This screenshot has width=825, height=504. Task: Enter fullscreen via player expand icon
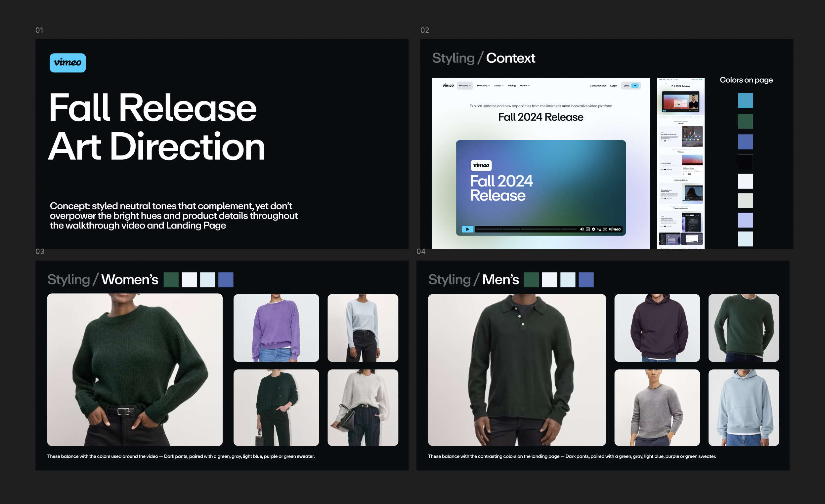605,229
